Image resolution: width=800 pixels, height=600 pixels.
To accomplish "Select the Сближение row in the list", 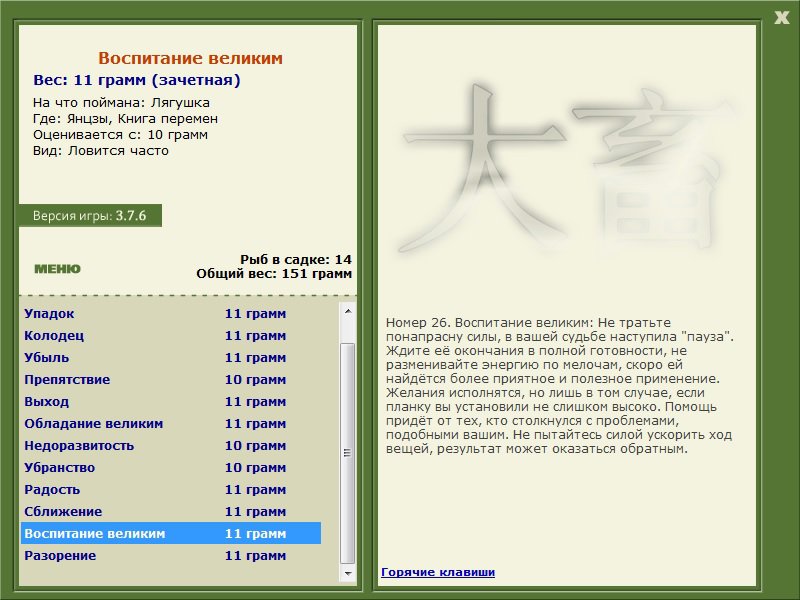I will 170,511.
